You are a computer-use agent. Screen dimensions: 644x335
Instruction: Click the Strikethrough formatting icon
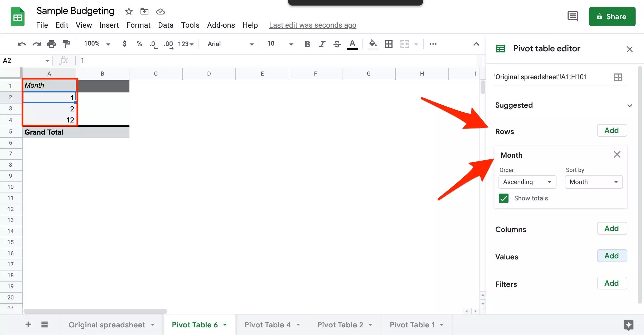pyautogui.click(x=337, y=44)
